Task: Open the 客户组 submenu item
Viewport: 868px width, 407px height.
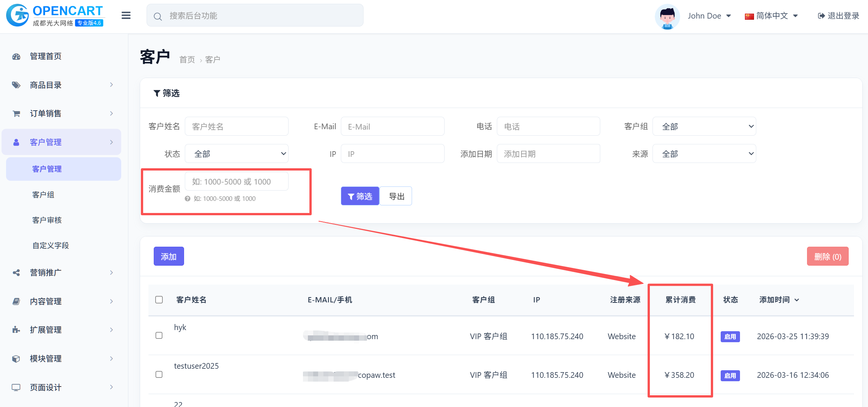Action: (43, 195)
